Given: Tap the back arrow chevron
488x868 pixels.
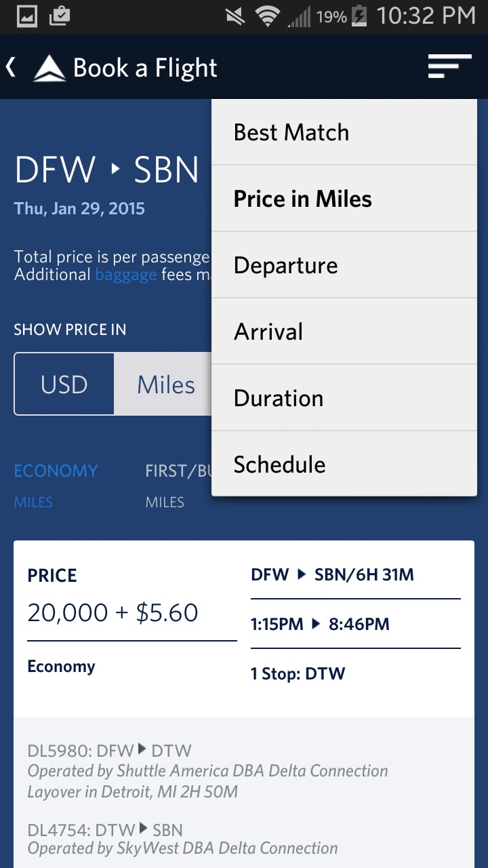Looking at the screenshot, I should pyautogui.click(x=12, y=67).
